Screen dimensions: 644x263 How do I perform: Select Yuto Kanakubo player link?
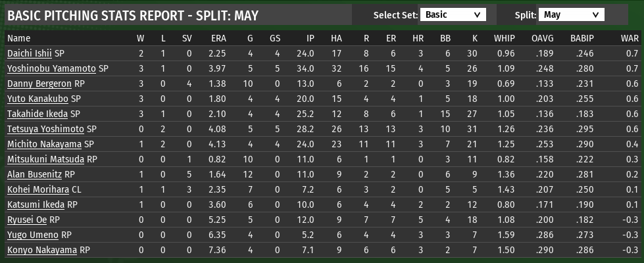(37, 99)
